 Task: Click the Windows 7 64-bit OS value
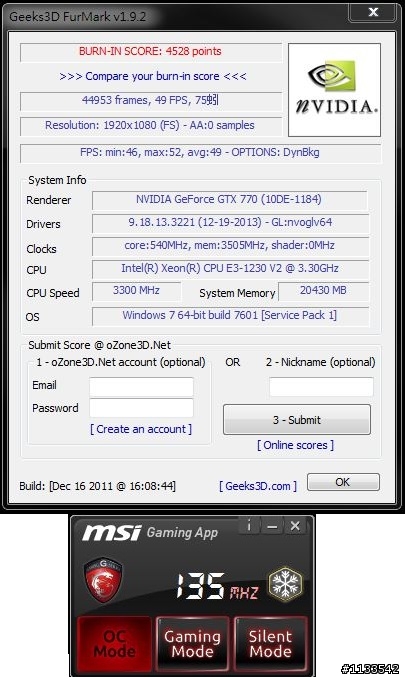(230, 315)
